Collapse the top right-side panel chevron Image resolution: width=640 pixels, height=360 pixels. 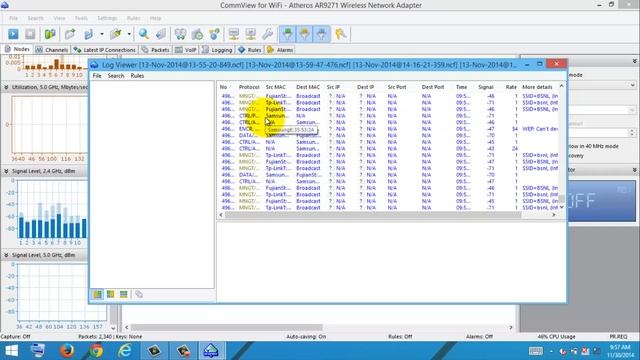click(634, 61)
